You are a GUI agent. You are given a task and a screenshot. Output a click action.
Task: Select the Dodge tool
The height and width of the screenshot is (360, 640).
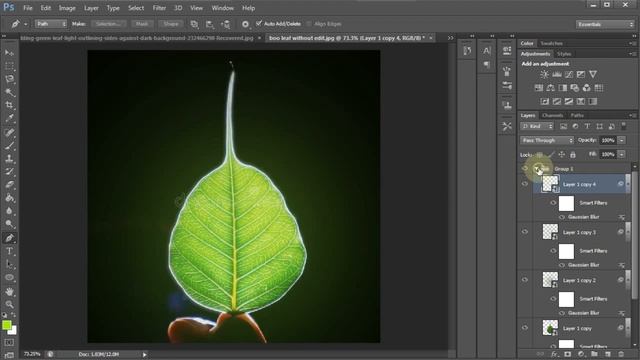[x=9, y=224]
